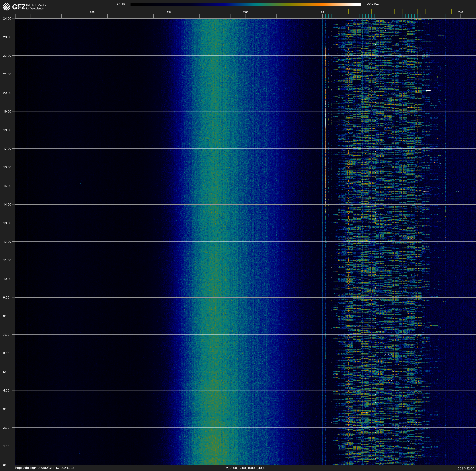Screen dimensions: 476x471
Task: Click the 12:00 time axis label
Action: point(7,242)
